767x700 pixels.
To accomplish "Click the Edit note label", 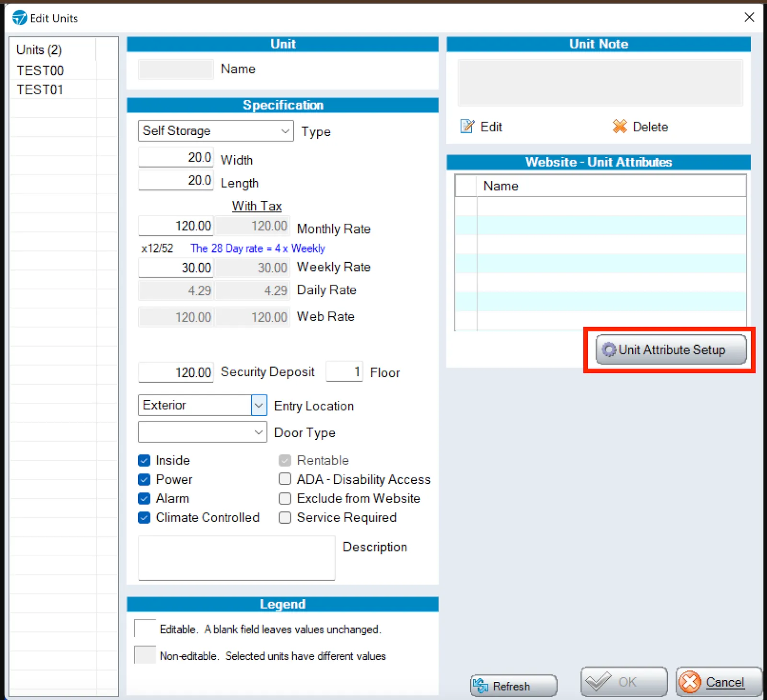I will tap(491, 127).
